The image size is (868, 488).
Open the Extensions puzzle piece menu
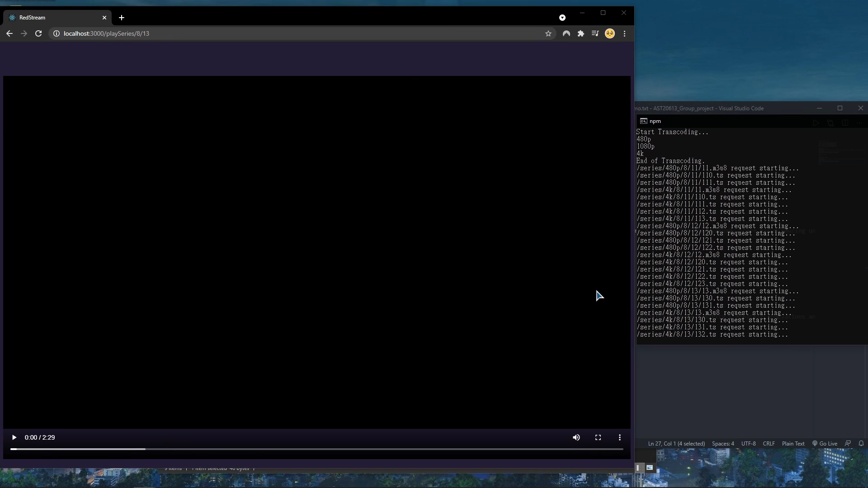580,33
